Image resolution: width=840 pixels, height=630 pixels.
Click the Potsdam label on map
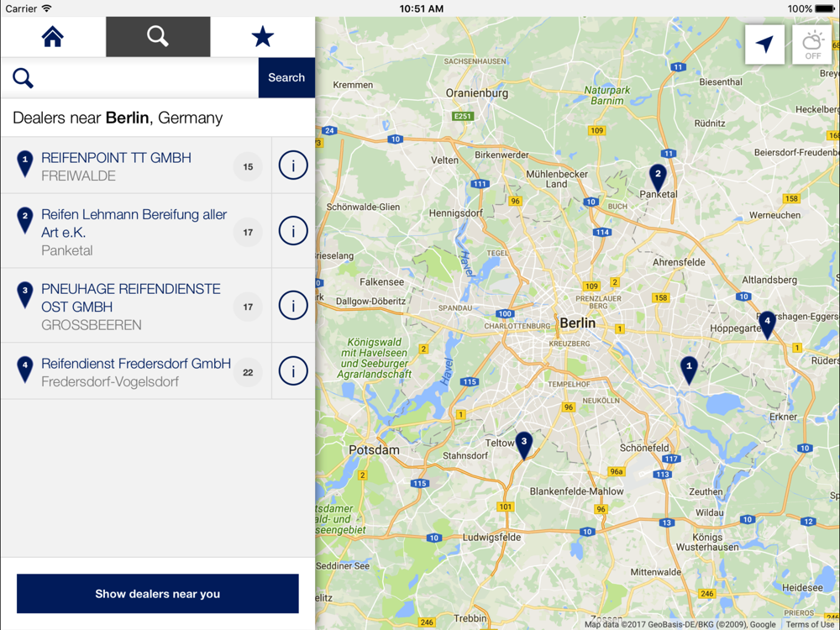tap(374, 450)
